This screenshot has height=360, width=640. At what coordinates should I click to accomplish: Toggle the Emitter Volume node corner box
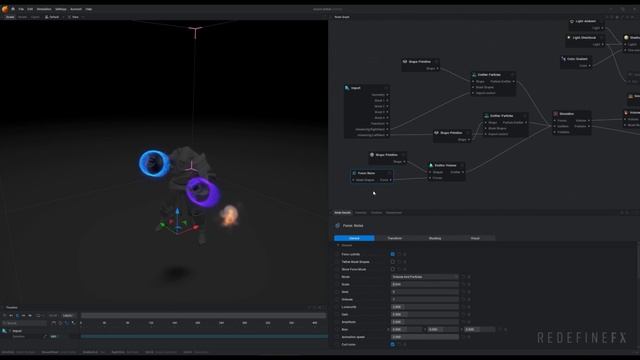(462, 165)
